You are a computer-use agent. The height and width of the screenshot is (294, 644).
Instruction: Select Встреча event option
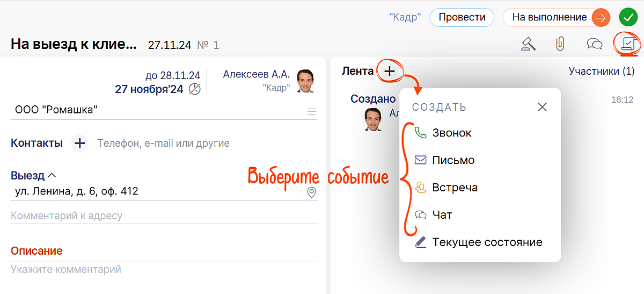(x=455, y=188)
